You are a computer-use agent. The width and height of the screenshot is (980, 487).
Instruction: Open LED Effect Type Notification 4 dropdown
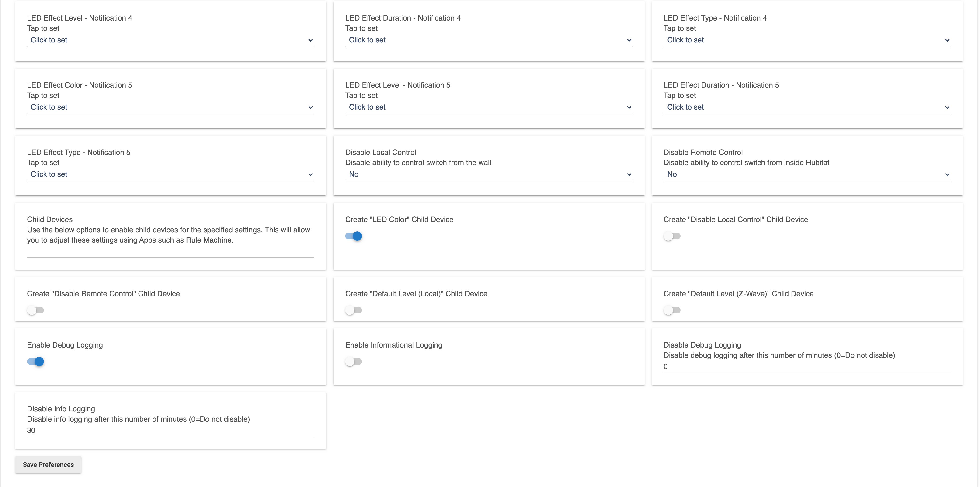point(807,40)
